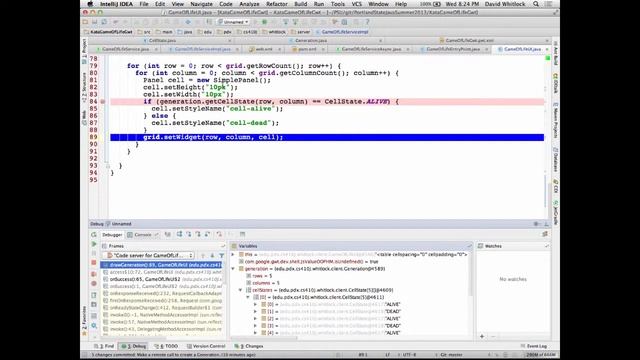Open the Event Log
This screenshot has width=640, height=360.
tap(534, 346)
